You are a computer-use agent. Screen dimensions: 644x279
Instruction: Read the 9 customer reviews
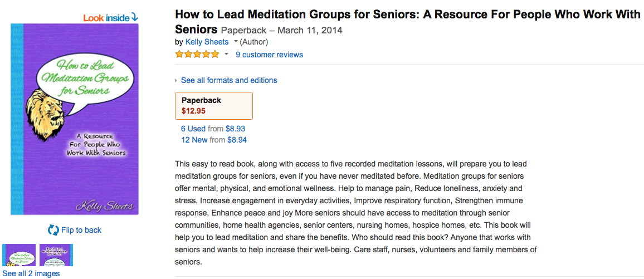pos(269,55)
